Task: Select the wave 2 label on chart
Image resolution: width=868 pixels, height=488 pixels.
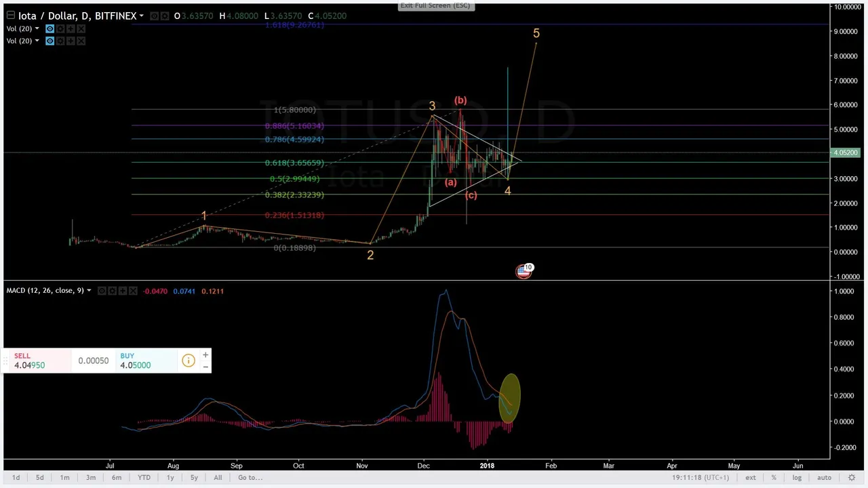Action: click(x=370, y=255)
